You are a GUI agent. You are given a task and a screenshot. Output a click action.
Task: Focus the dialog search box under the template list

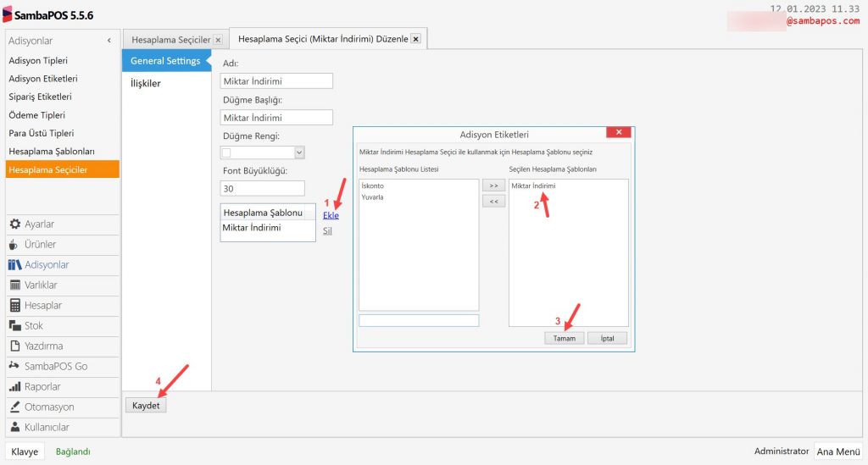coord(419,320)
